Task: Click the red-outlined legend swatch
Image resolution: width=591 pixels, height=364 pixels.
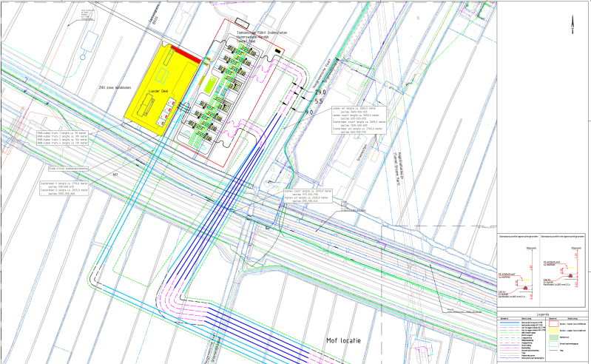Action: (554, 324)
